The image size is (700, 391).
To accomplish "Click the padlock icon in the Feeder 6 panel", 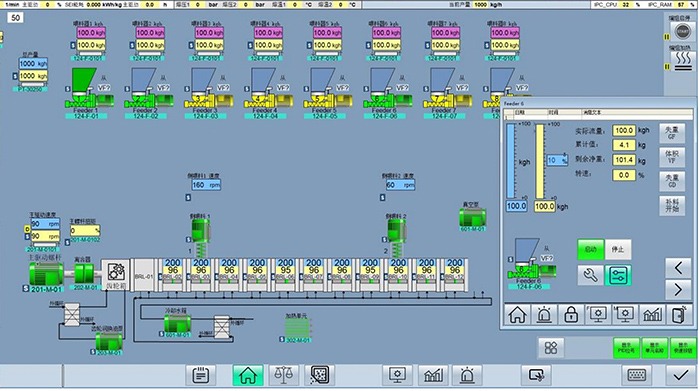I will [x=571, y=315].
